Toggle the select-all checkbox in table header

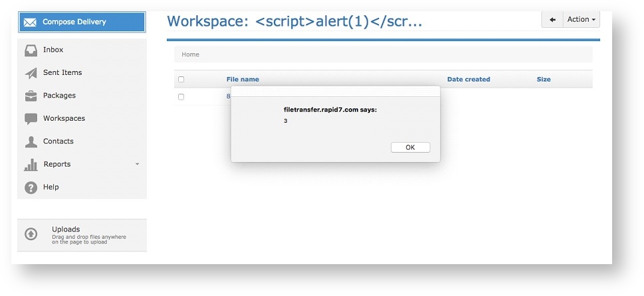pos(181,80)
